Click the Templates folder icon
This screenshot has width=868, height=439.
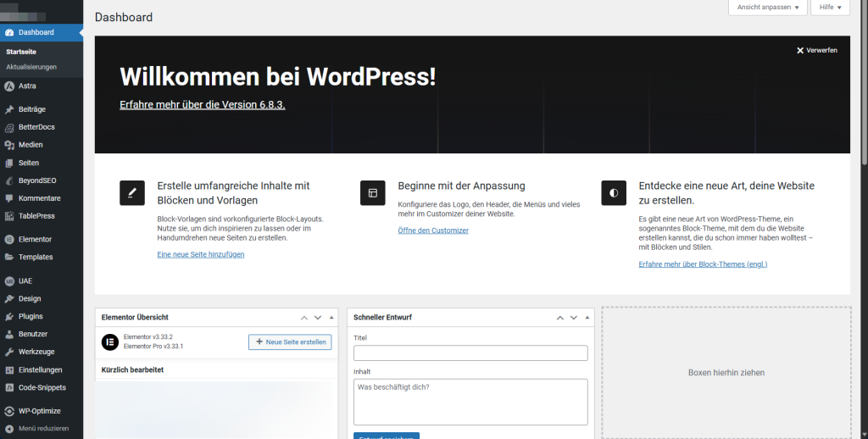9,258
